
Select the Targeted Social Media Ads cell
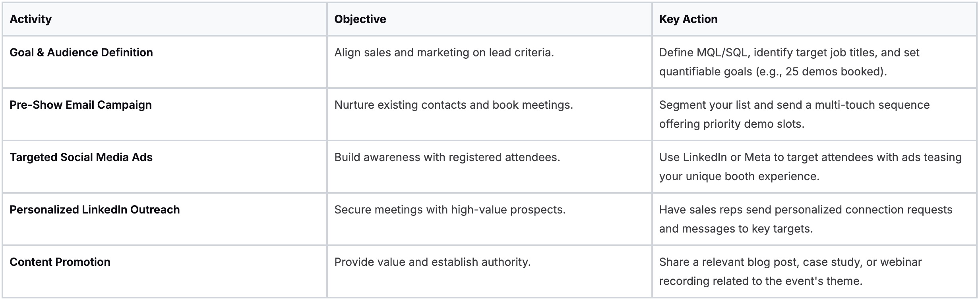[x=165, y=167]
